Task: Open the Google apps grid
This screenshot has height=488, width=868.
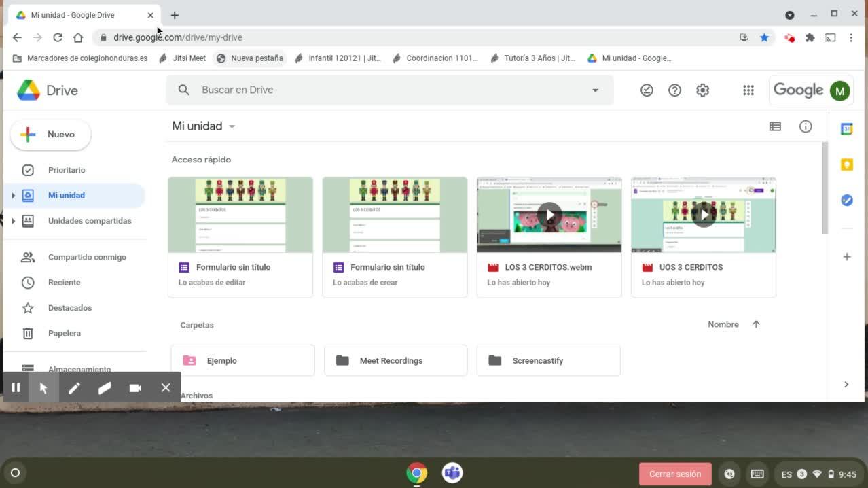Action: point(748,90)
